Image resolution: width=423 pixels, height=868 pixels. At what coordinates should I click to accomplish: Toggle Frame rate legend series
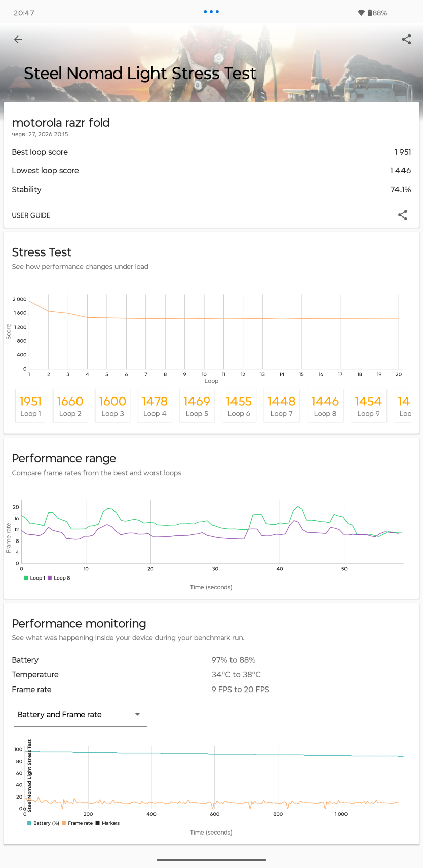point(77,823)
